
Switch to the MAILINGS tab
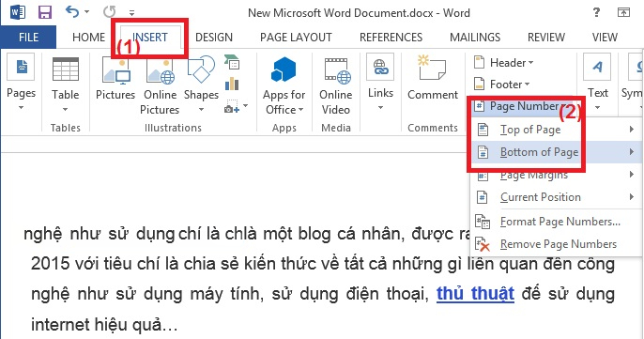point(475,38)
